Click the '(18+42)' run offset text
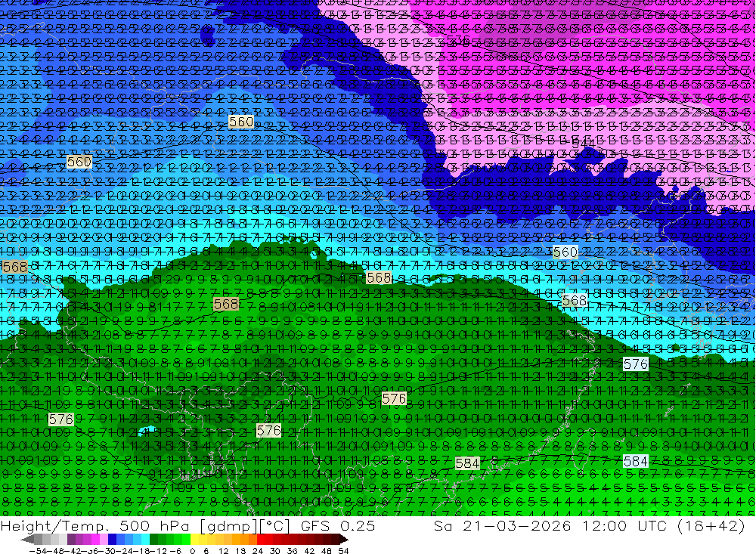The image size is (756, 554). point(711,525)
